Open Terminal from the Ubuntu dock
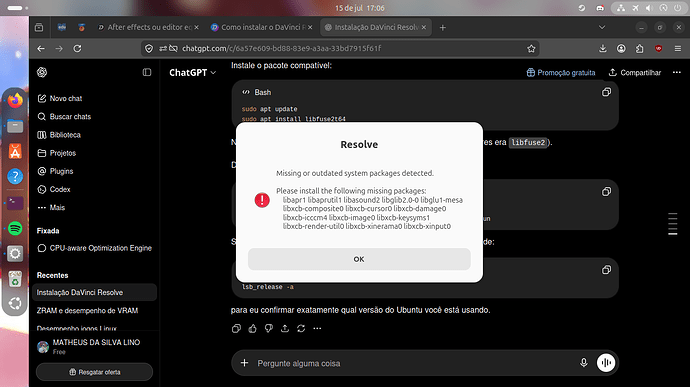The width and height of the screenshot is (690, 387). (15, 203)
